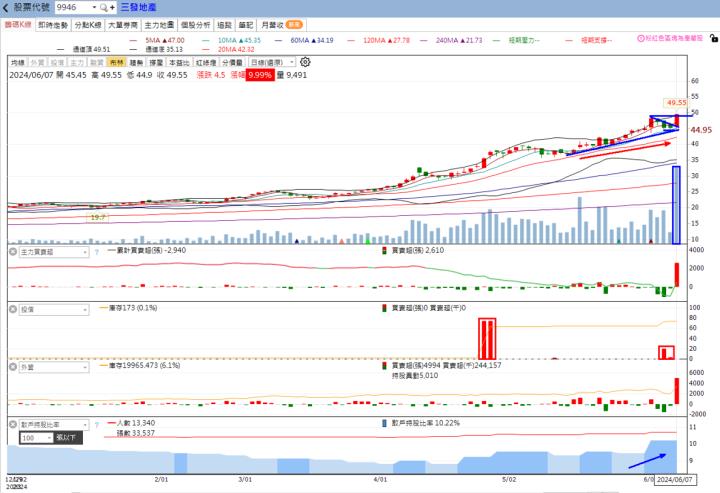Click the 19.7 low price label
This screenshot has width=720, height=493.
tap(98, 217)
